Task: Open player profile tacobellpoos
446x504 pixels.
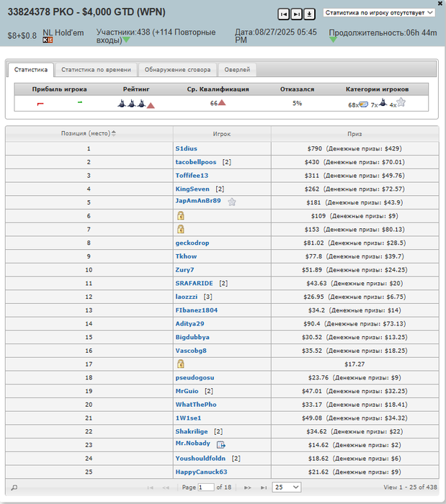Action: click(x=196, y=162)
